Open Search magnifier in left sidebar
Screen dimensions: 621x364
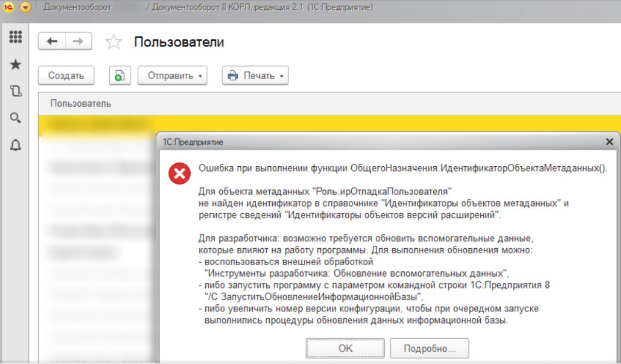click(16, 118)
